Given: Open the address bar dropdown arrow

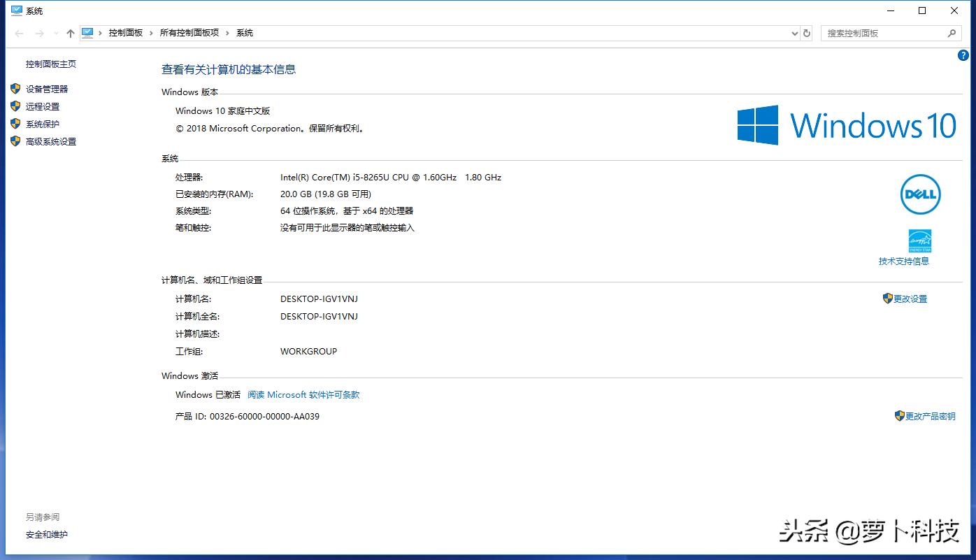Looking at the screenshot, I should point(794,33).
